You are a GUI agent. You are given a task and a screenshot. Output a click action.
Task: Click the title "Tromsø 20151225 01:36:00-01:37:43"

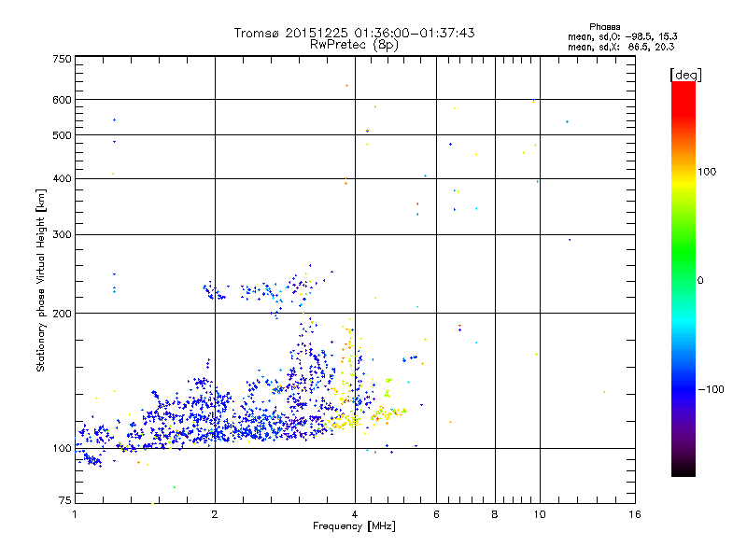tap(354, 33)
